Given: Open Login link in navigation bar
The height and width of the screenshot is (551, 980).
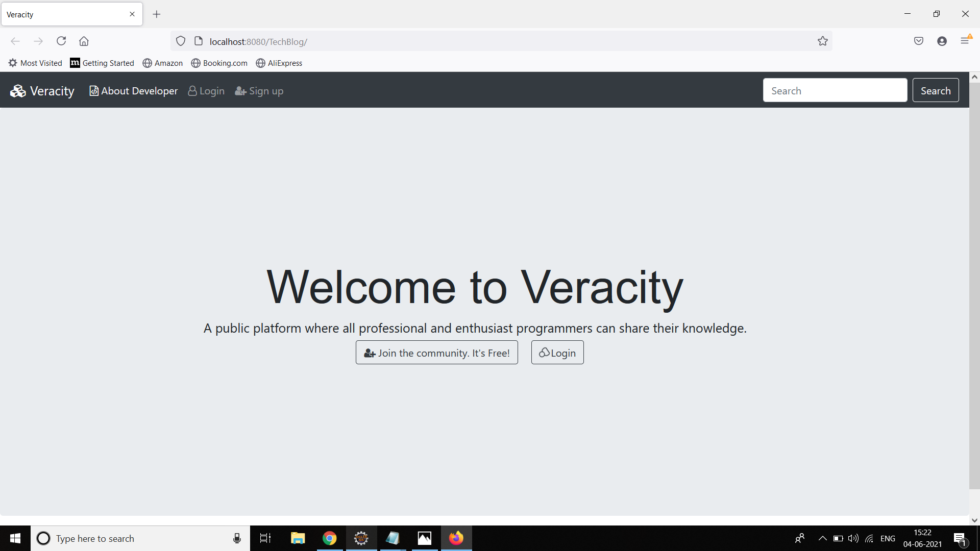Looking at the screenshot, I should [x=206, y=91].
